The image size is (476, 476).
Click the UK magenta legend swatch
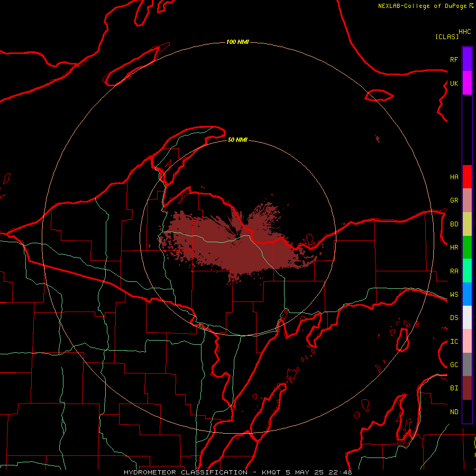tap(467, 83)
